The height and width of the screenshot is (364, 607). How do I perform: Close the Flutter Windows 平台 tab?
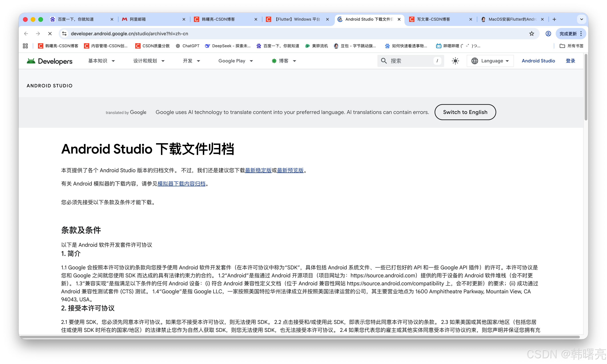(x=327, y=19)
